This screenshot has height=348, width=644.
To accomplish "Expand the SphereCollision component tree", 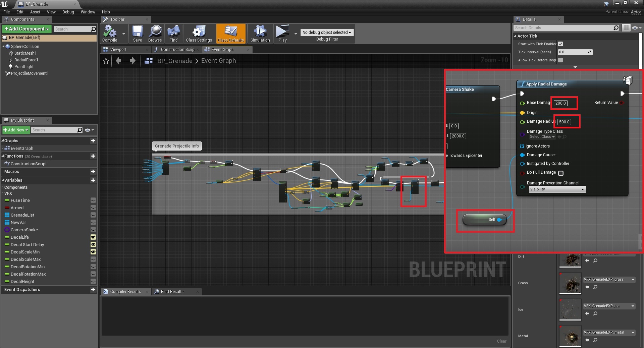I will tap(3, 47).
